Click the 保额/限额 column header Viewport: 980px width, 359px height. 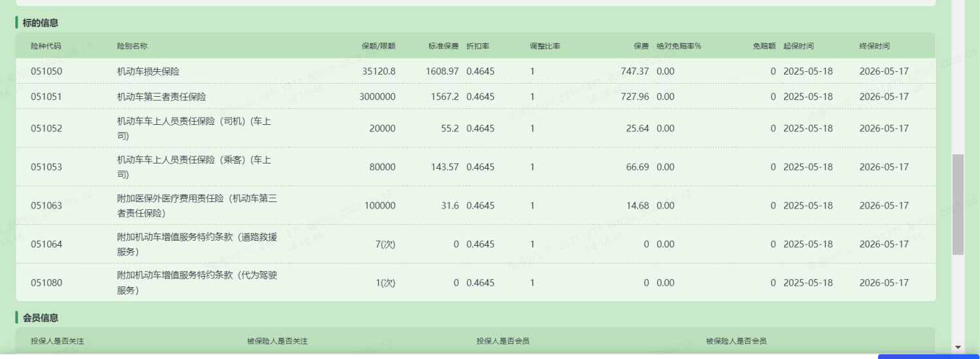click(378, 46)
